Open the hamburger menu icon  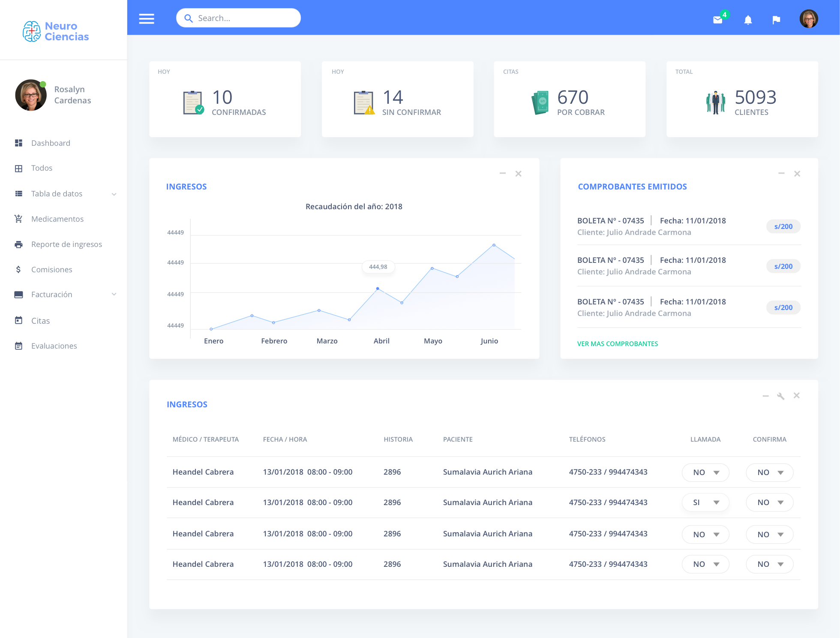tap(147, 19)
